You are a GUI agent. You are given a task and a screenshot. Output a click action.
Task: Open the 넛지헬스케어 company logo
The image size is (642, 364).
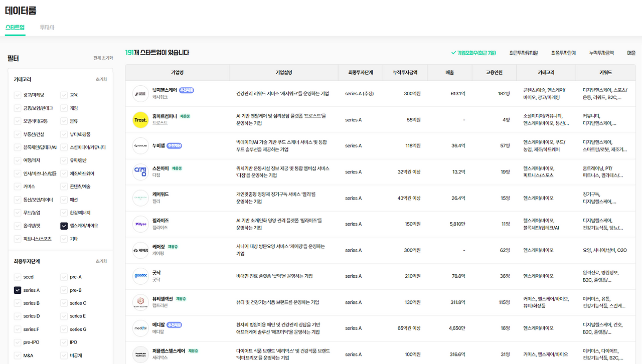(x=140, y=94)
